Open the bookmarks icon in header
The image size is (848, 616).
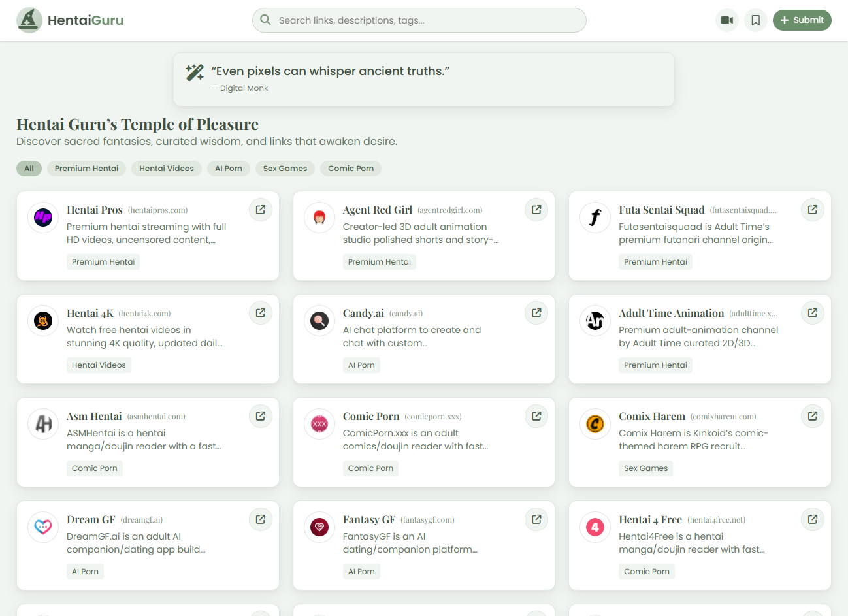click(756, 20)
